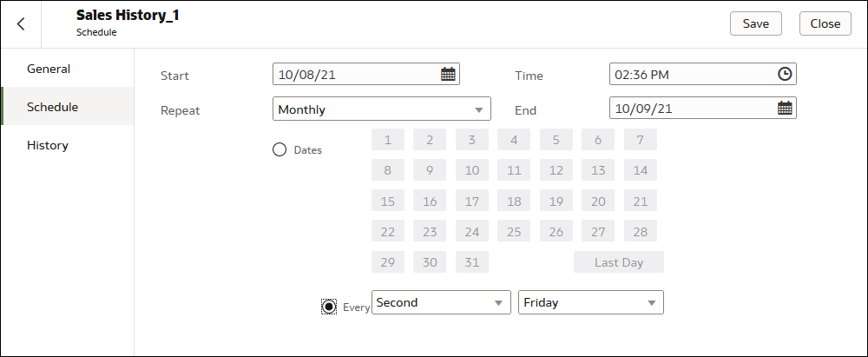The width and height of the screenshot is (868, 357).
Task: Click inside the Time input field
Action: 690,75
